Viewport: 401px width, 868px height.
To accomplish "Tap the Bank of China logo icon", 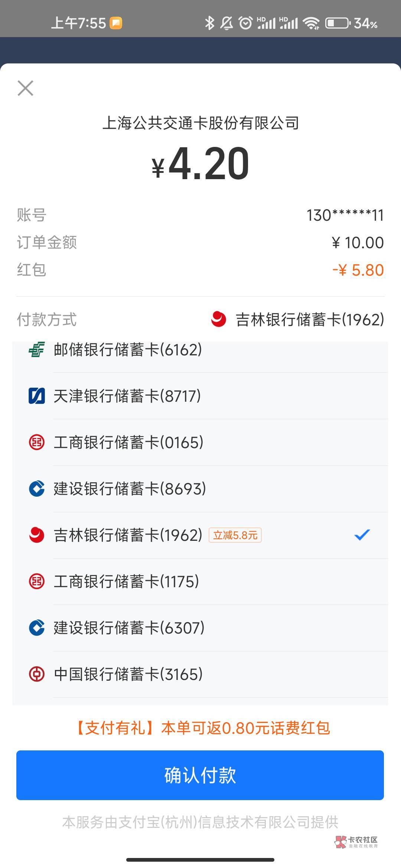I will coord(36,674).
